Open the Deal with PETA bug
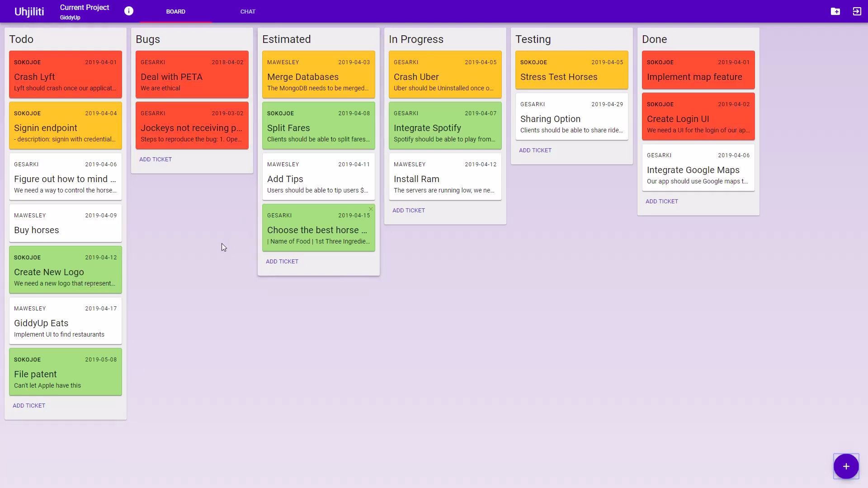 192,75
